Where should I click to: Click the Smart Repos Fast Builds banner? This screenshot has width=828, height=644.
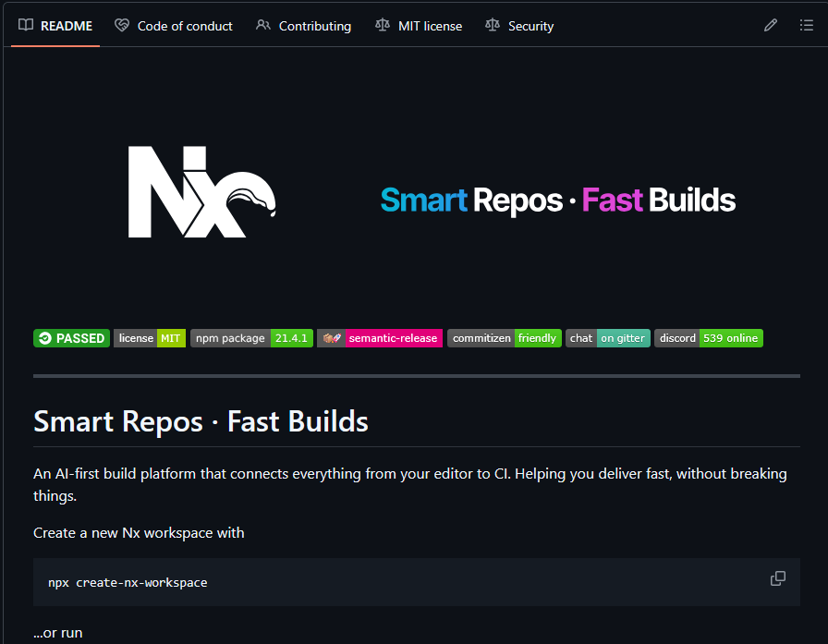557,200
